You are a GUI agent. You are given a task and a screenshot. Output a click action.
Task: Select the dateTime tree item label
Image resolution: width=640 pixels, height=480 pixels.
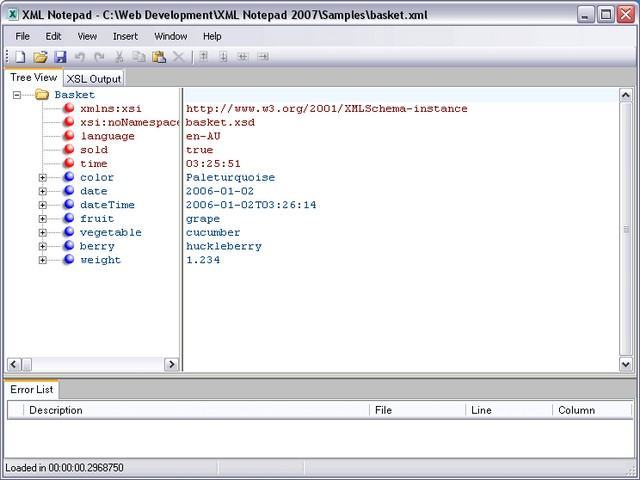point(107,205)
